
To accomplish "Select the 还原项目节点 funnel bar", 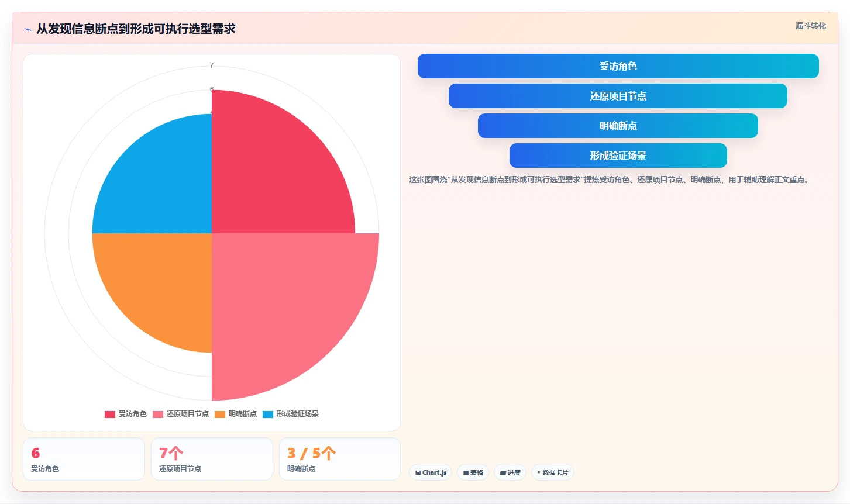I will click(x=618, y=96).
